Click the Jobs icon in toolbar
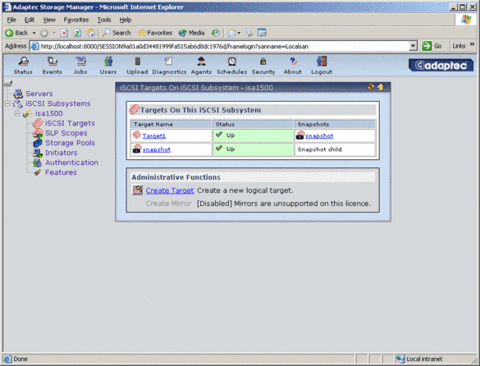 coord(80,62)
